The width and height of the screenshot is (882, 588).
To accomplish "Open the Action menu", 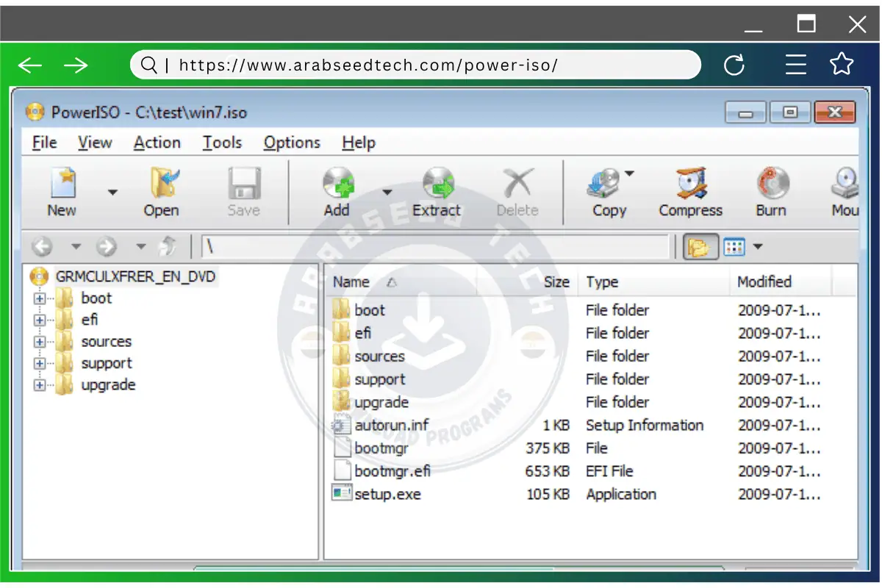I will click(x=157, y=142).
